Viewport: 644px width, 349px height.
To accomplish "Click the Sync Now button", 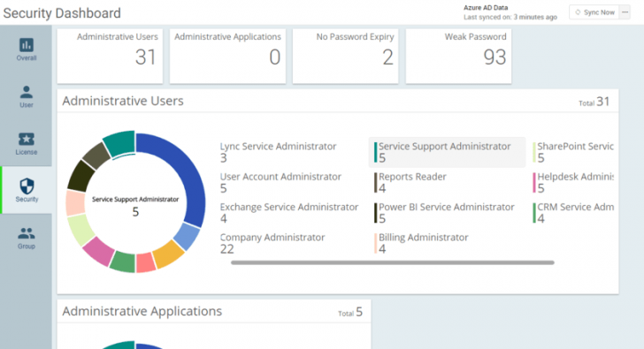I will tap(595, 12).
